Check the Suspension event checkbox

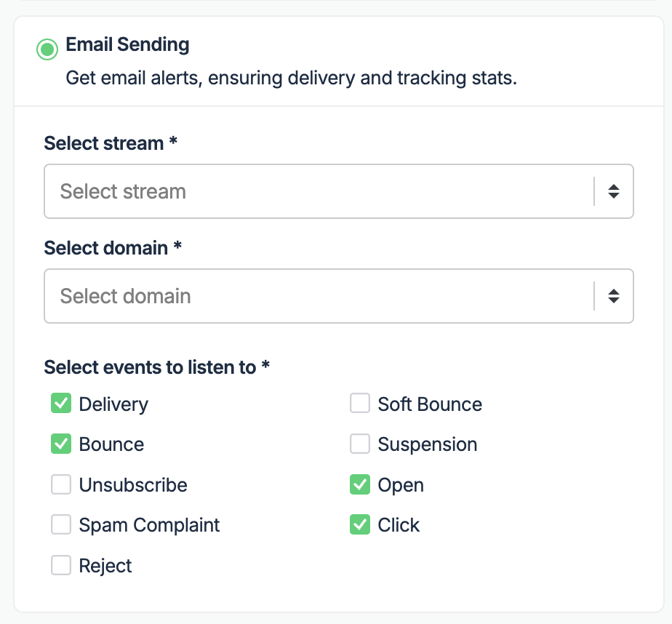[x=360, y=444]
